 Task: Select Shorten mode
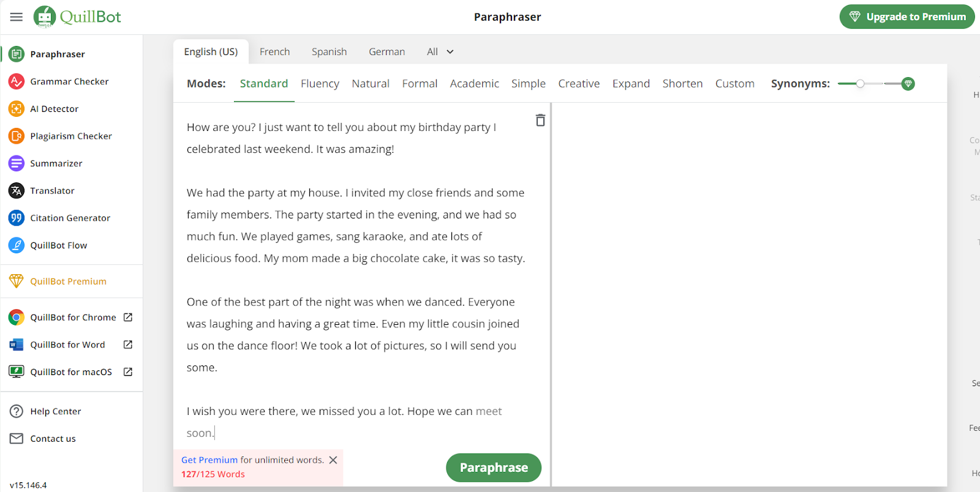(682, 84)
